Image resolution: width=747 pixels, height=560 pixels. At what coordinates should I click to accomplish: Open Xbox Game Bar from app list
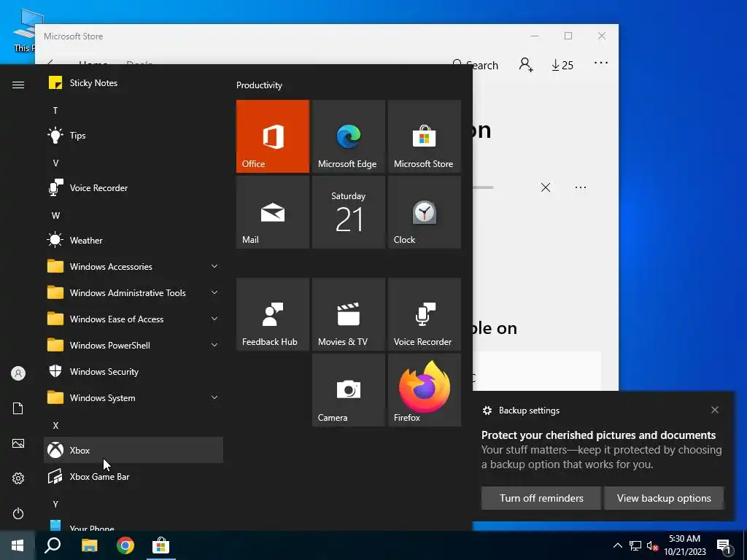click(133, 476)
